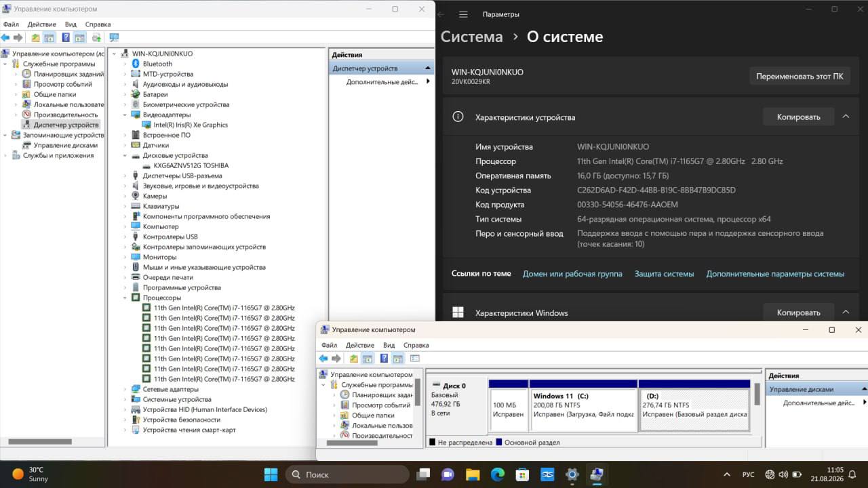Click the taskbar Поиск search box

pyautogui.click(x=347, y=474)
